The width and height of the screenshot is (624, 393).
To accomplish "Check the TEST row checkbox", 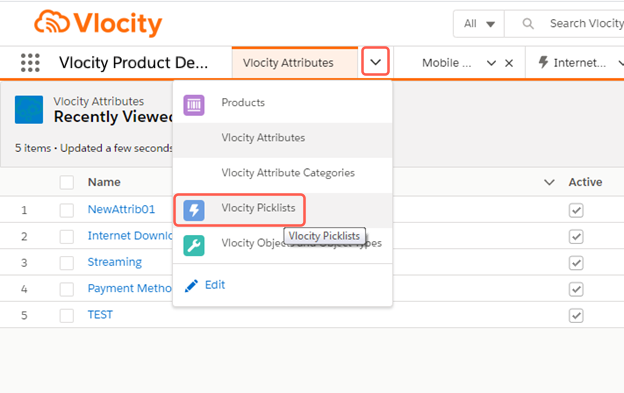I will pyautogui.click(x=66, y=316).
